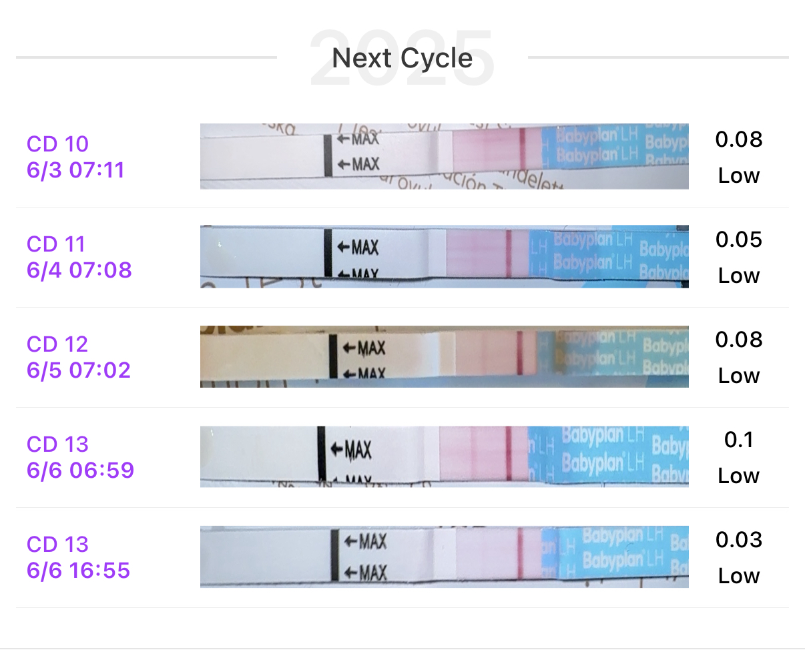
Task: Click the "Low" result under 0.05
Action: [738, 276]
